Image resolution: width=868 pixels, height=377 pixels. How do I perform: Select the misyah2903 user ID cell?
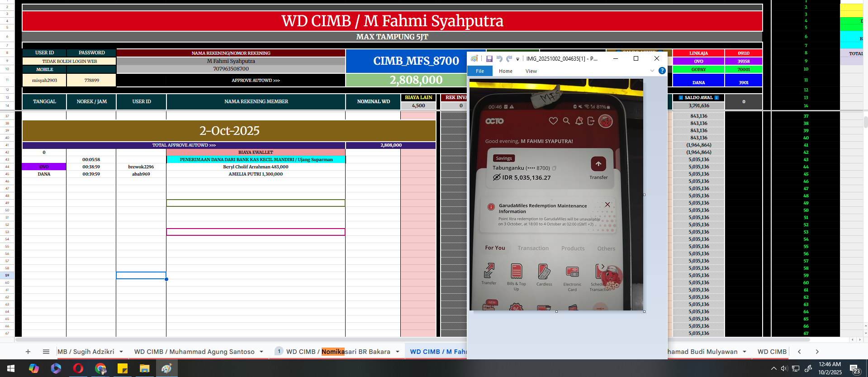pos(44,80)
